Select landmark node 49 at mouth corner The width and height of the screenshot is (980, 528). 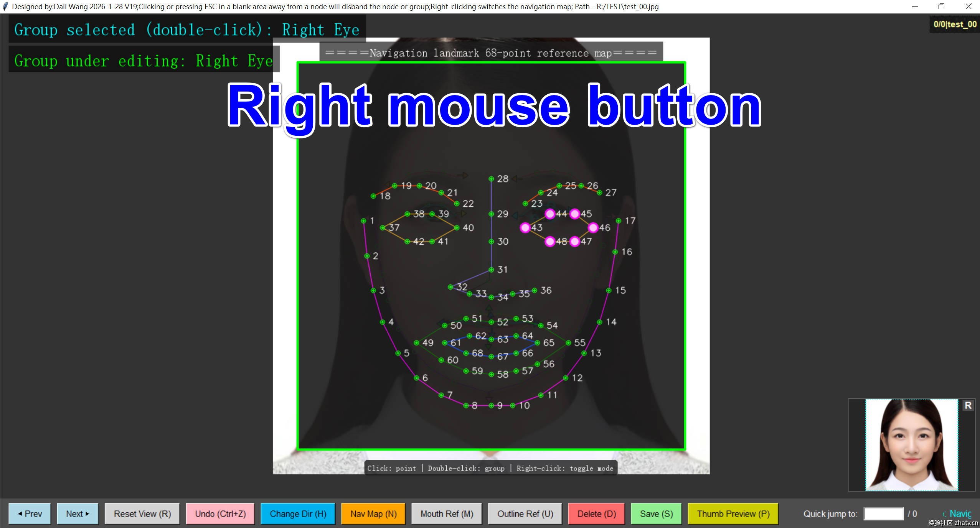click(x=416, y=343)
